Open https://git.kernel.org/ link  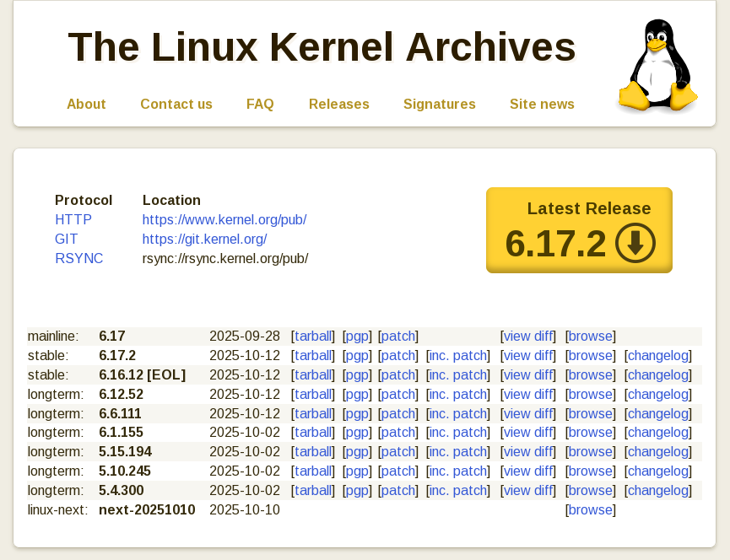(204, 239)
